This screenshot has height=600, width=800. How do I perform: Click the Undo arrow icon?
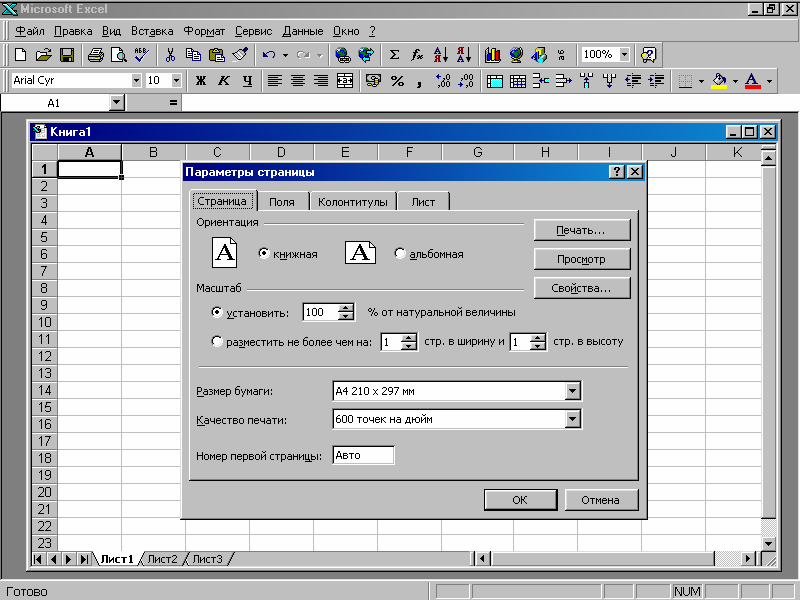pos(269,55)
